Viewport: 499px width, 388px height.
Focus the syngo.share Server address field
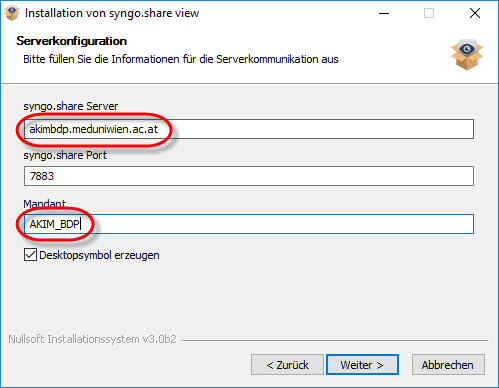pyautogui.click(x=249, y=129)
